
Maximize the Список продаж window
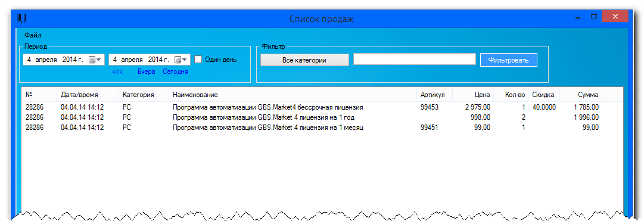click(593, 17)
